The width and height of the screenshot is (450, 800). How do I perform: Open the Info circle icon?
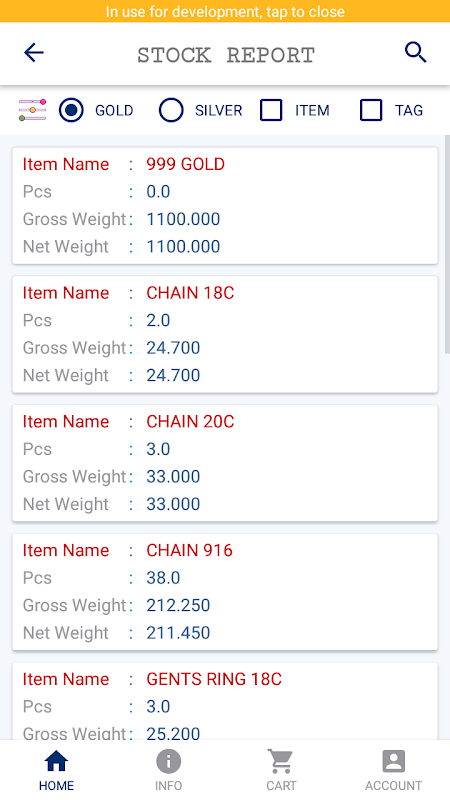(168, 762)
